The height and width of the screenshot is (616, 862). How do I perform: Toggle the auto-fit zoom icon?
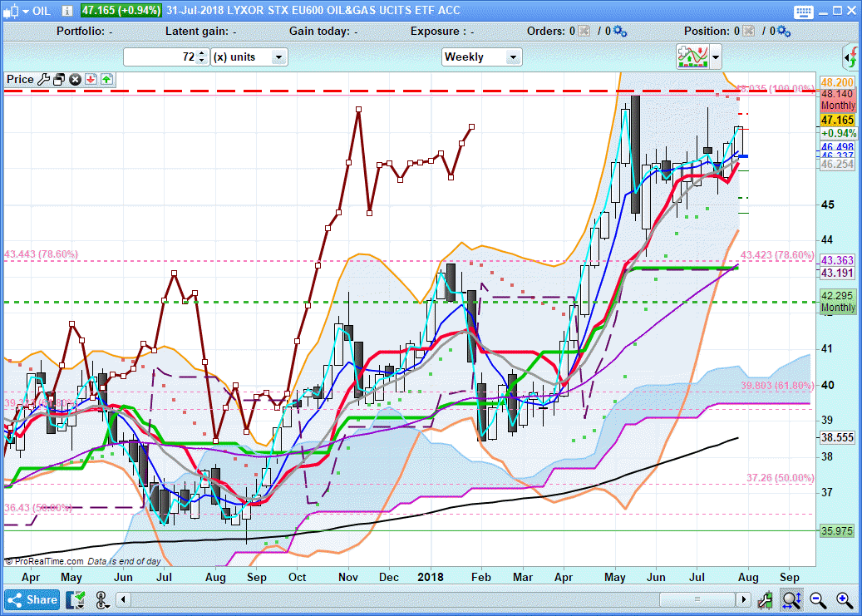(791, 599)
